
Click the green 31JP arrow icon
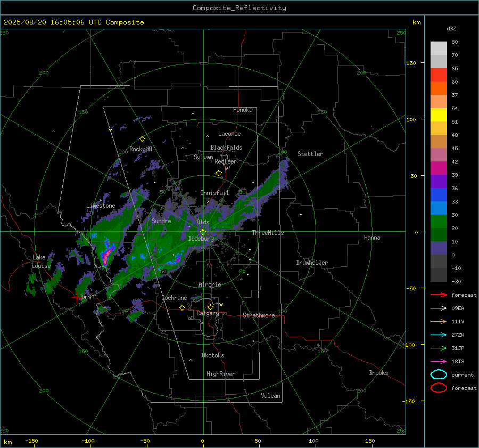[x=439, y=348]
